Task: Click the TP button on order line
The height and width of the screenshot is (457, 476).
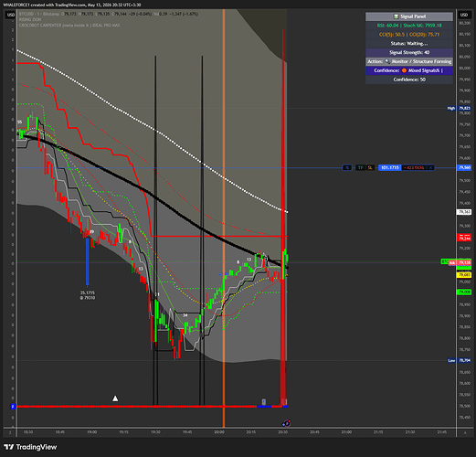Action: tap(361, 167)
